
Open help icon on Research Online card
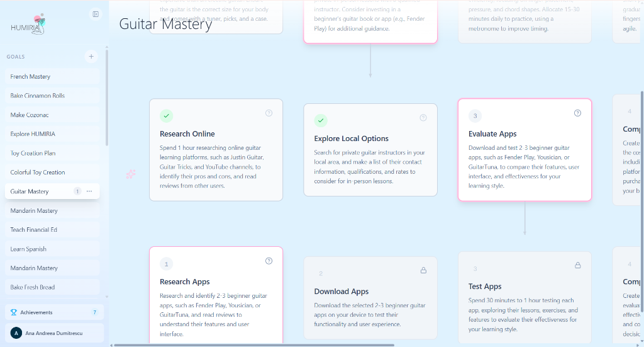tap(269, 113)
